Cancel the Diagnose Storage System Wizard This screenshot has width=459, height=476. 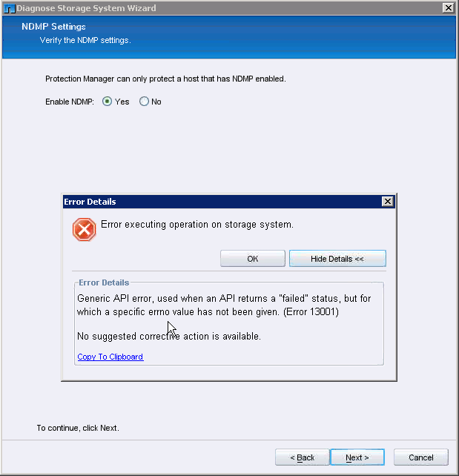pos(420,457)
